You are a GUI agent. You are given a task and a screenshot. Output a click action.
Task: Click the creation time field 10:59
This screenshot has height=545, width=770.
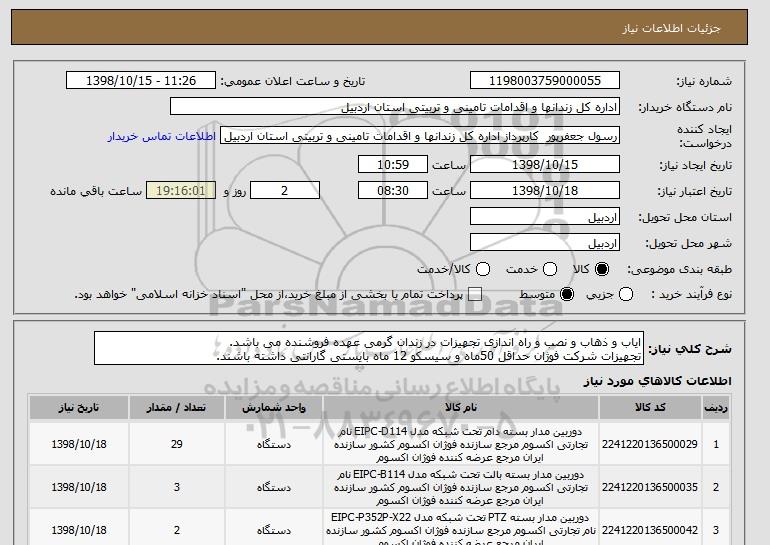393,164
